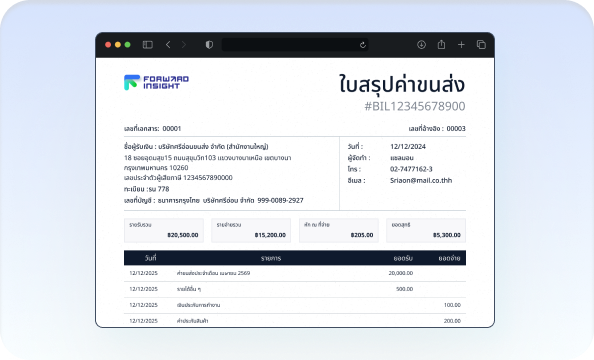Open the privacy shield icon
This screenshot has height=360, width=594.
(x=209, y=45)
